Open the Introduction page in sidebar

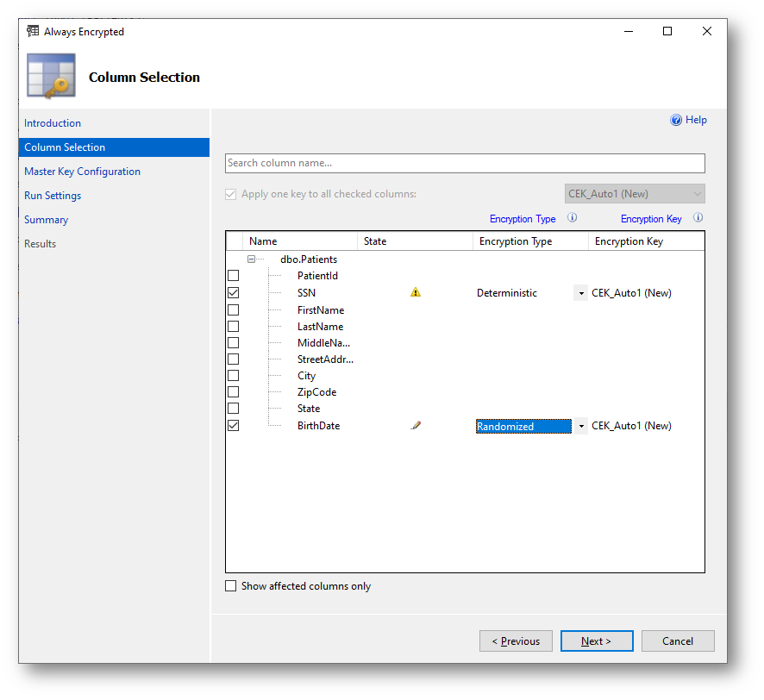tap(53, 123)
